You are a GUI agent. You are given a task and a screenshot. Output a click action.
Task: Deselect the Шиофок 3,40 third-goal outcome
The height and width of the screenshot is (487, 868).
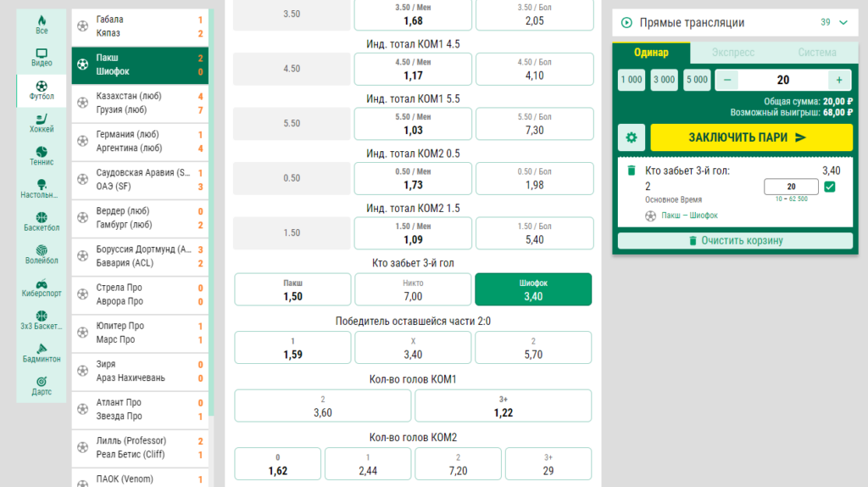coord(533,289)
